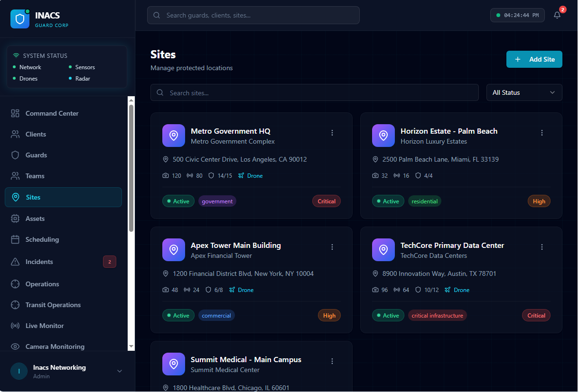579x392 pixels.
Task: Open Operations in the sidebar
Action: pyautogui.click(x=63, y=284)
